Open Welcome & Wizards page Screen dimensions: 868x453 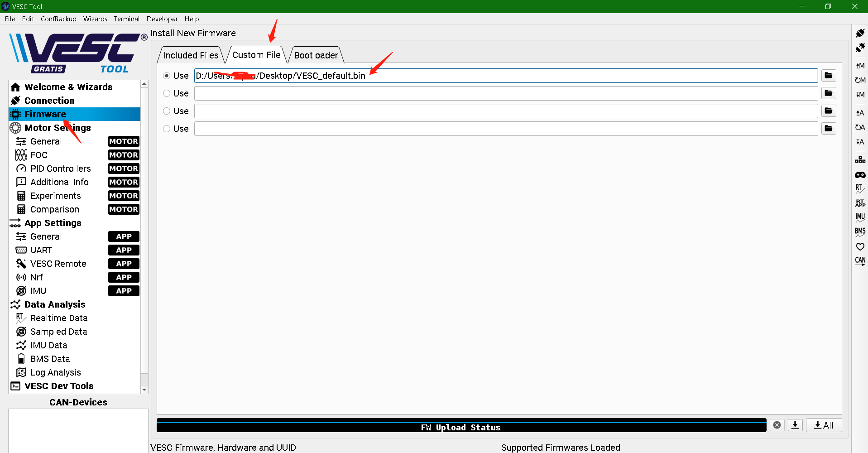[74, 87]
